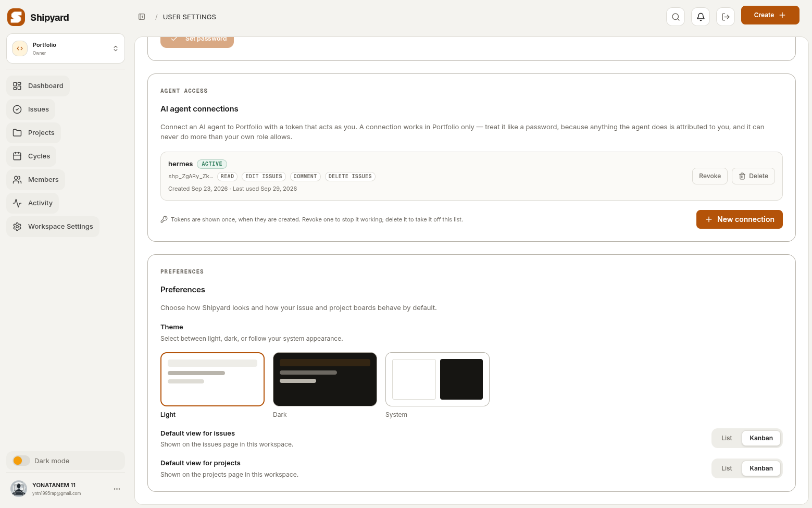Click the sign-out arrow icon

[726, 17]
